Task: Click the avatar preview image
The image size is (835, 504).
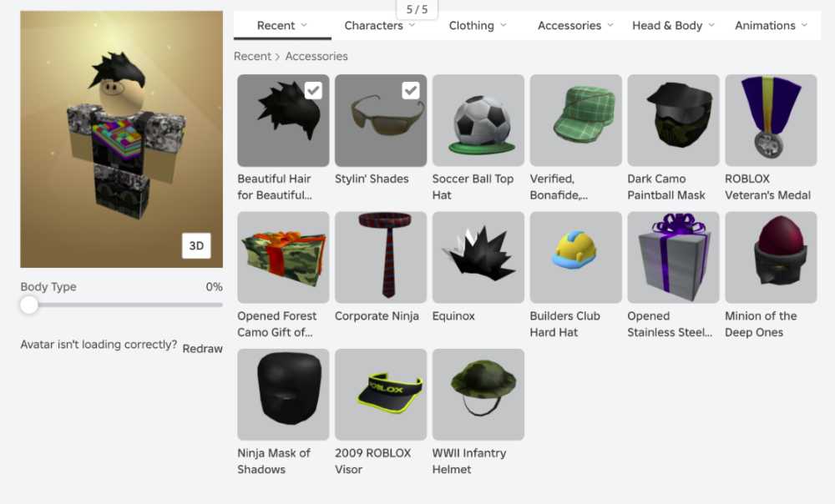Action: pos(121,139)
